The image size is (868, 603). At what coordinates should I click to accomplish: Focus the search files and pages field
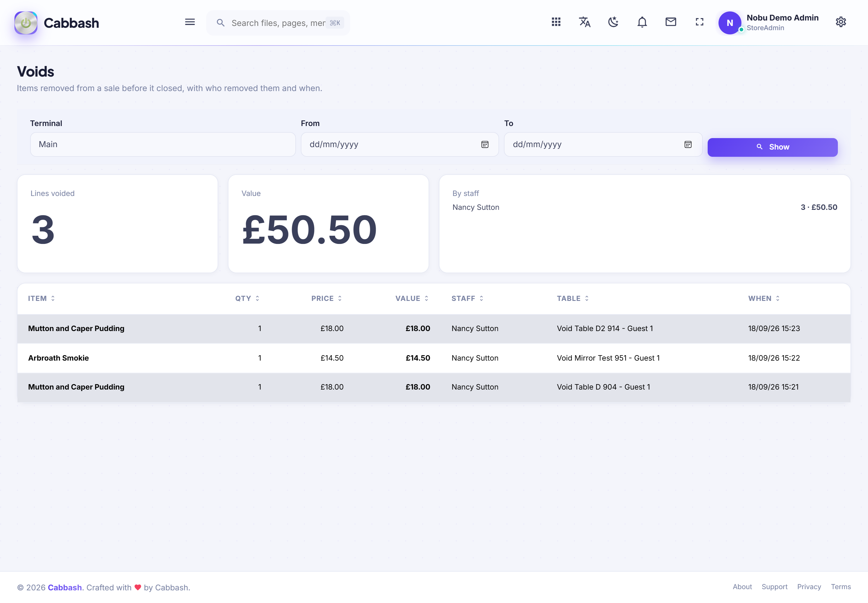(278, 23)
